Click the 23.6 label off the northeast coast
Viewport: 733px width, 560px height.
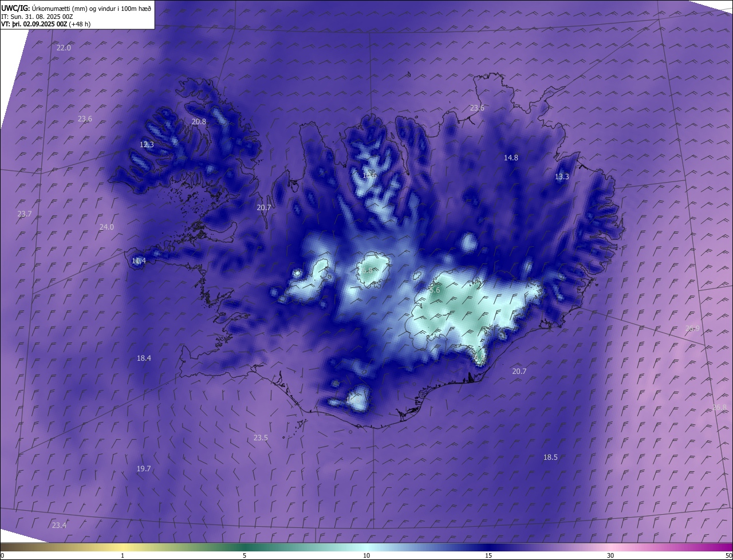pos(477,108)
